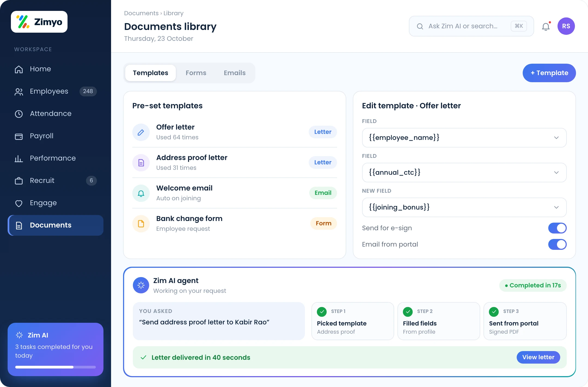Click the ⌘K shortcut badge

[x=519, y=26]
